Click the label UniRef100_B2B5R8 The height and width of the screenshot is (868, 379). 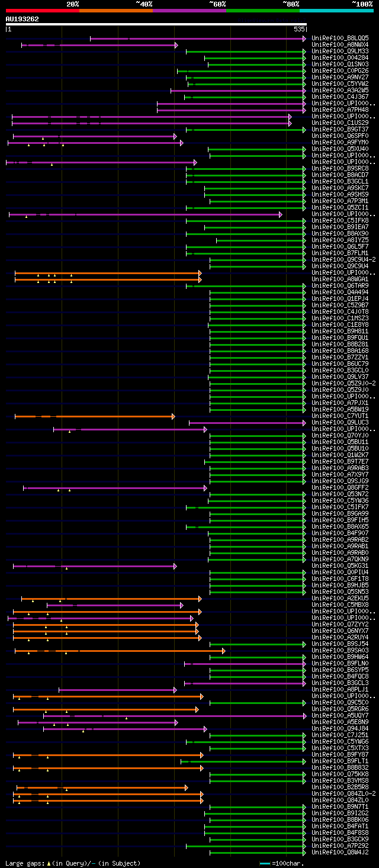[340, 787]
